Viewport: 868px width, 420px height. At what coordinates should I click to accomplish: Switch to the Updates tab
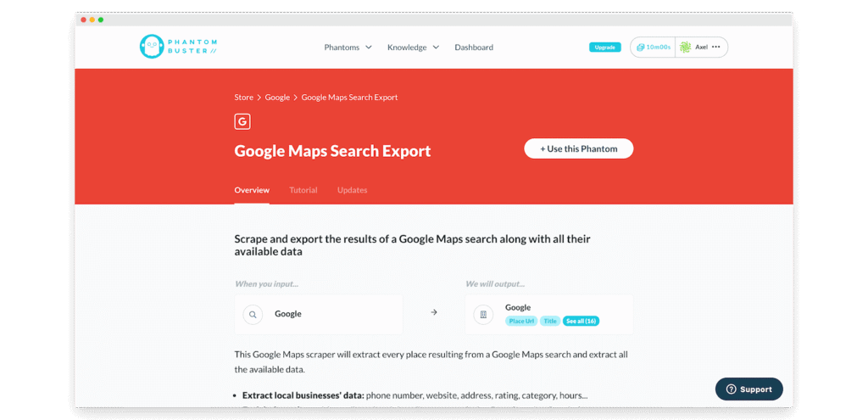(x=352, y=190)
